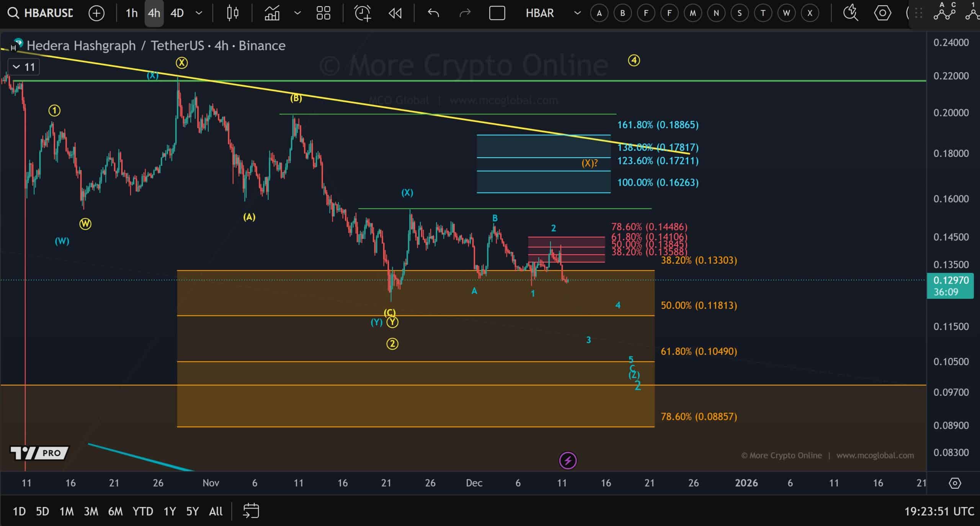Select the rectangle drawing tool
Viewport: 980px width, 526px height.
[497, 13]
